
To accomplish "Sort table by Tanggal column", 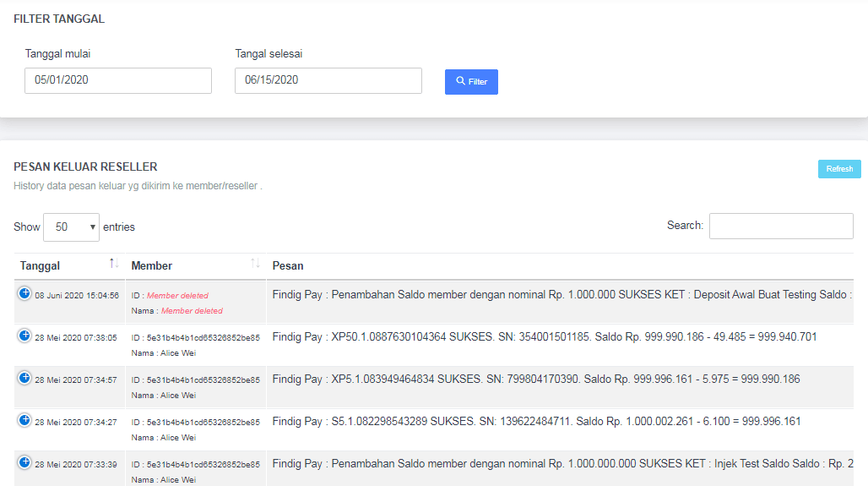I will pyautogui.click(x=70, y=266).
